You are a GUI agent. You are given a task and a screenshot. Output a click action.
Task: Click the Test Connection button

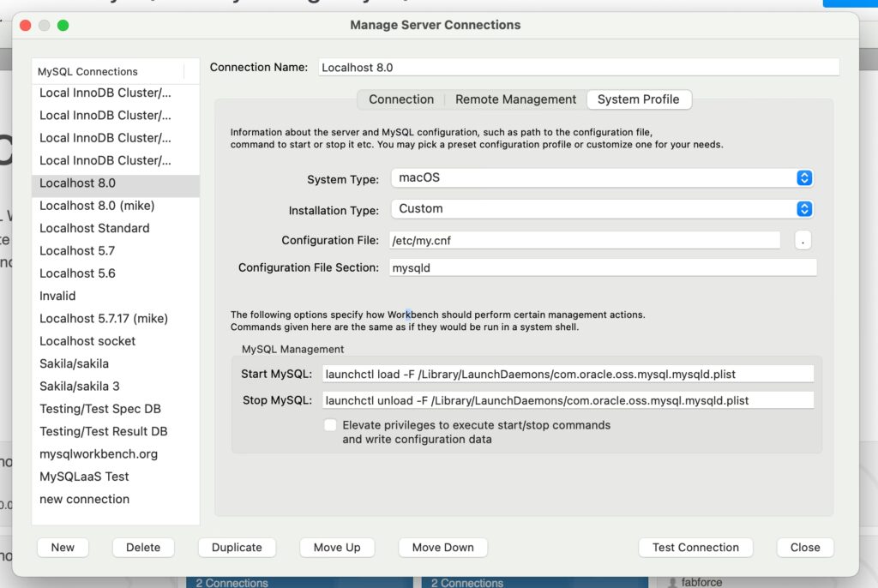point(695,548)
